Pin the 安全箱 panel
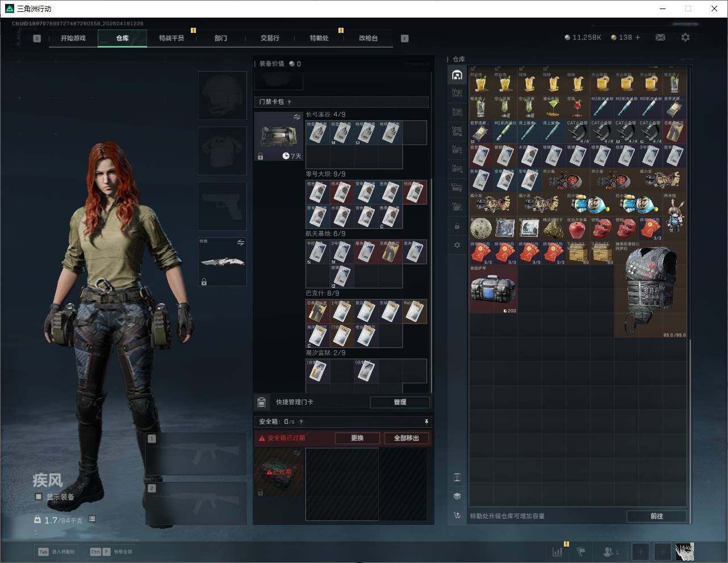 coord(426,422)
